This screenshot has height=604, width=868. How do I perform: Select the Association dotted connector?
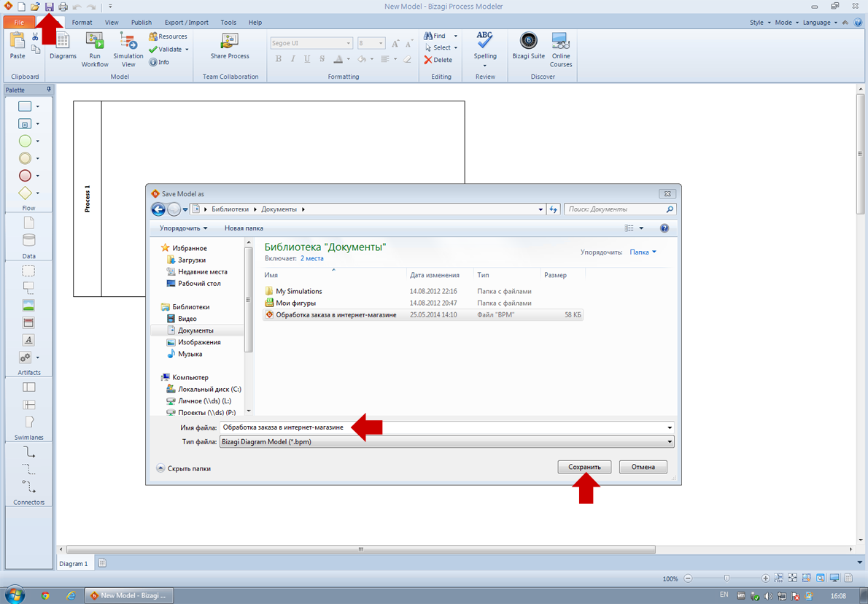(28, 470)
